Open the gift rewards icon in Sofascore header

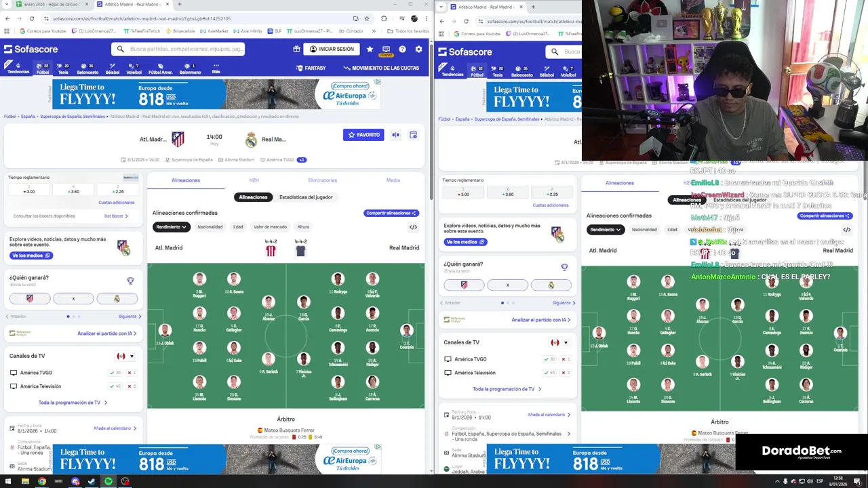point(296,49)
